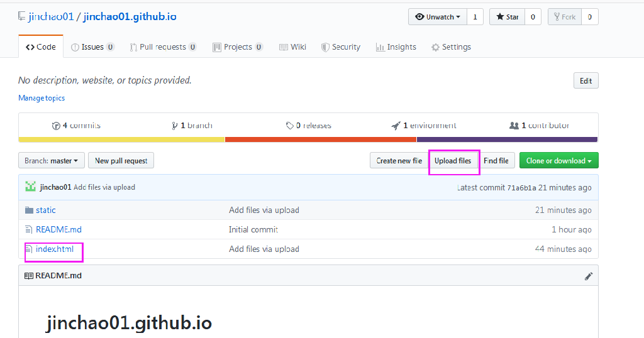This screenshot has height=338, width=644.
Task: View the 1 contributor page
Action: coord(539,126)
